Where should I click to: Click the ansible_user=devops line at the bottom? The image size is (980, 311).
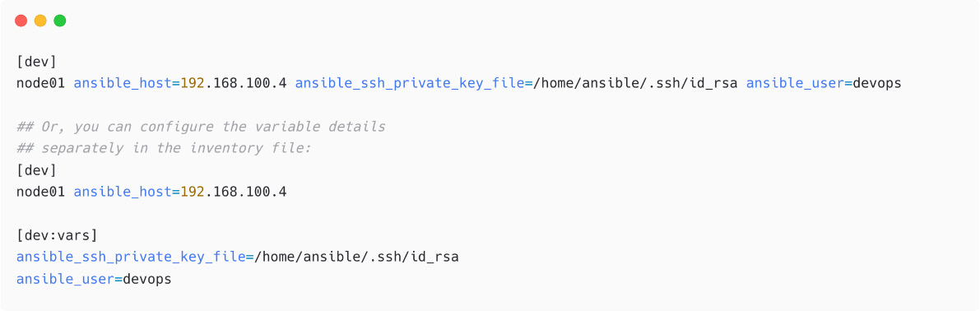click(x=94, y=279)
